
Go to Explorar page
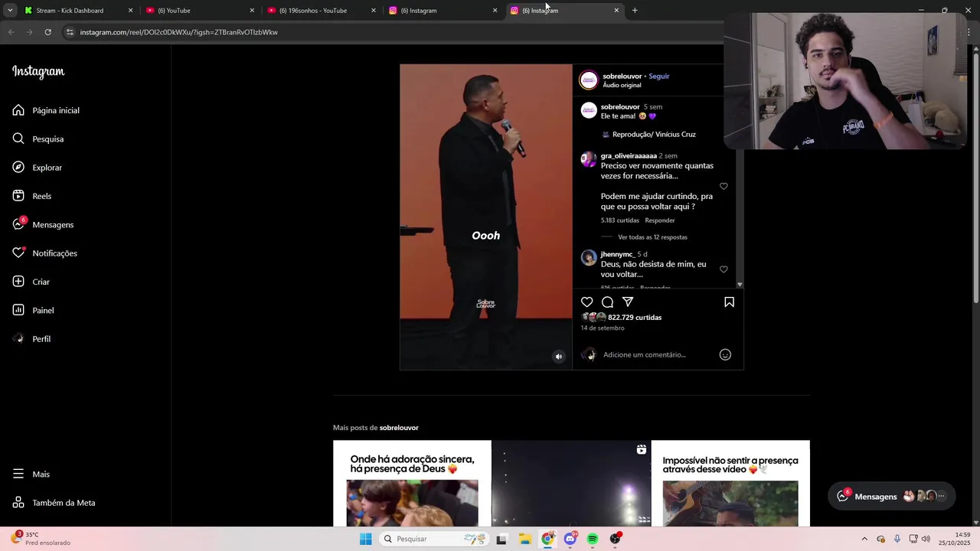38,168
